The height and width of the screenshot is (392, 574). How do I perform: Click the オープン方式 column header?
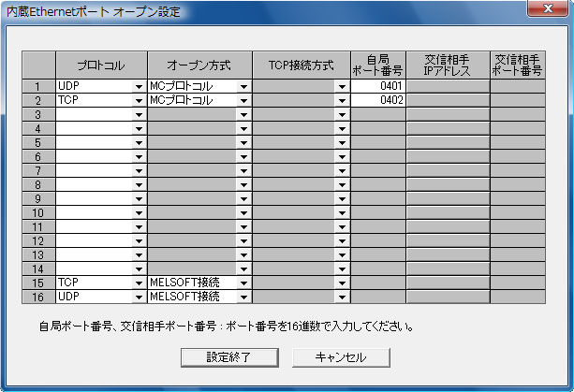pos(199,65)
